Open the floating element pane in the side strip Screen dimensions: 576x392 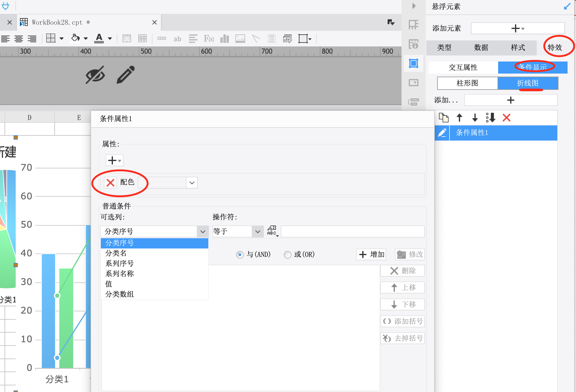[x=414, y=63]
